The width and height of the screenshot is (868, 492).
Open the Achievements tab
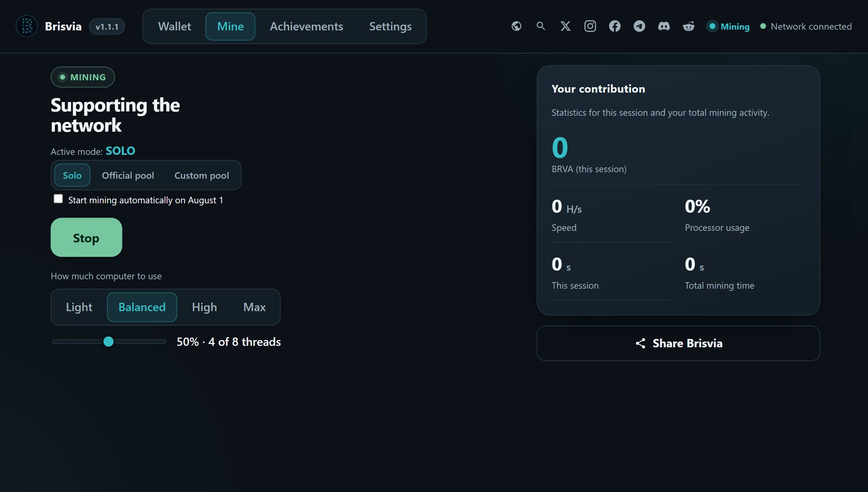(x=307, y=26)
